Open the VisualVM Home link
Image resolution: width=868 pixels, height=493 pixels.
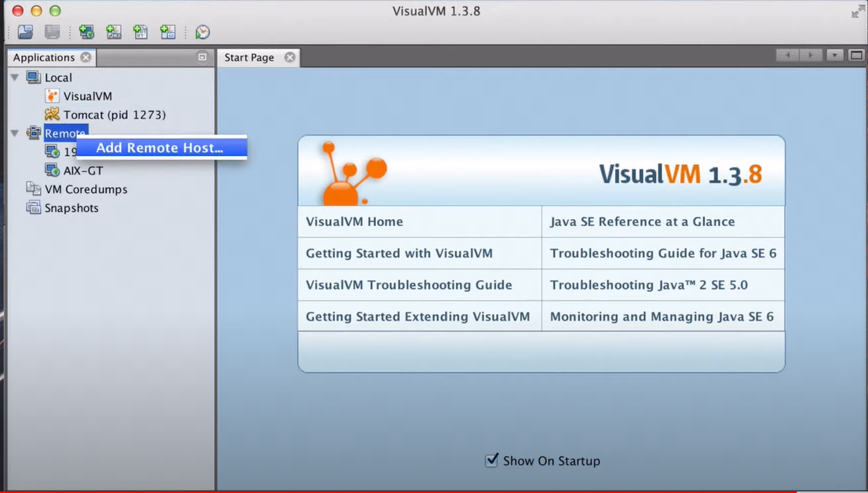pos(354,221)
